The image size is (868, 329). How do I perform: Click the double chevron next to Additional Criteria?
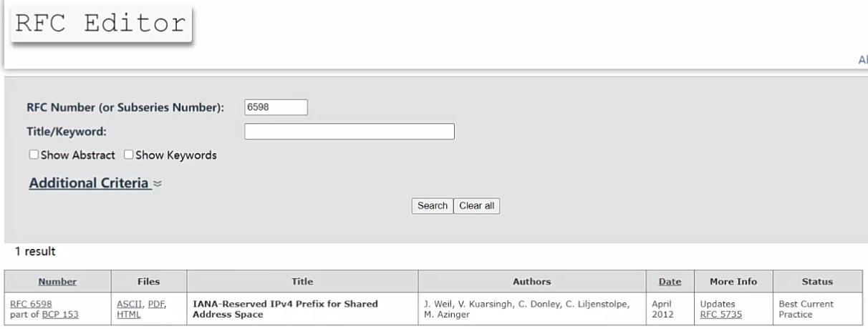click(x=158, y=184)
